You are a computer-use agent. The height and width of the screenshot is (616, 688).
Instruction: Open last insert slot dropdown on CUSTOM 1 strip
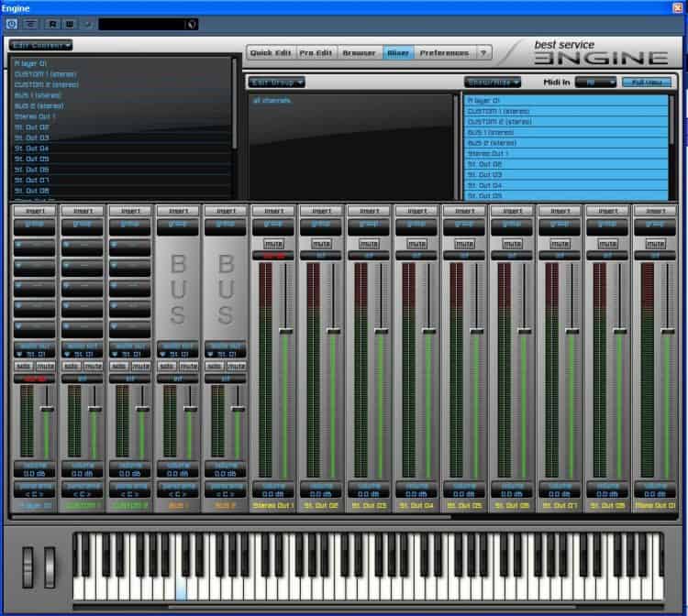pyautogui.click(x=83, y=329)
